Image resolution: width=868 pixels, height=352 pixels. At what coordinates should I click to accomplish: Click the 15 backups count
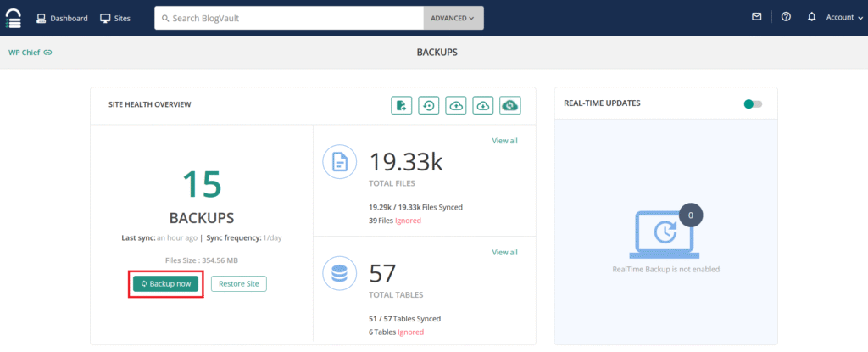(x=202, y=183)
